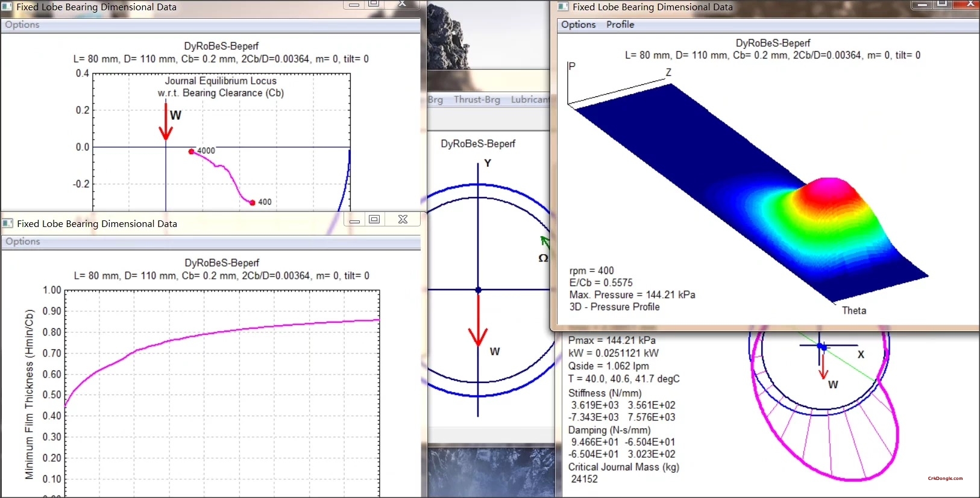Maximize the Minimum Film Thickness plot window
The image size is (980, 498).
(x=374, y=220)
